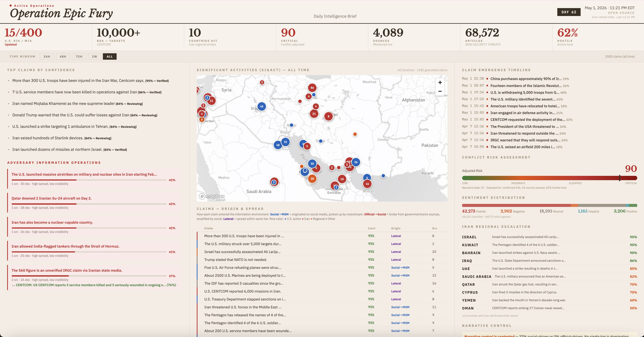644x337 pixels.
Task: Click the 42,273 Hostile sentiment count
Action: (474, 211)
